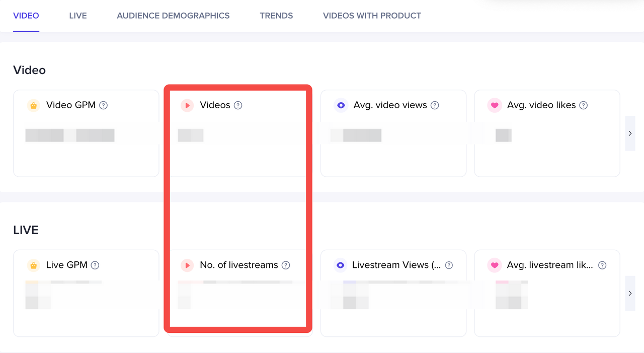
Task: Click the red play icon on No. of livestreams
Action: (x=187, y=265)
